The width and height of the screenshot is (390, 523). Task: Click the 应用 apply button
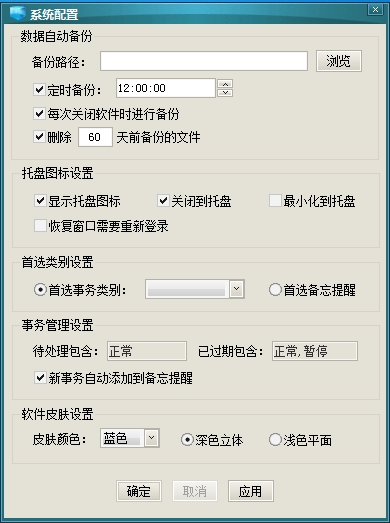251,491
